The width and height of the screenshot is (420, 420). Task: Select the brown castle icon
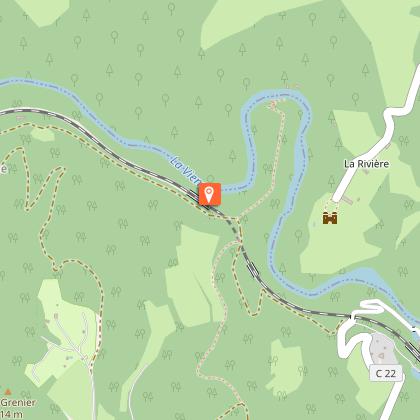click(x=330, y=218)
